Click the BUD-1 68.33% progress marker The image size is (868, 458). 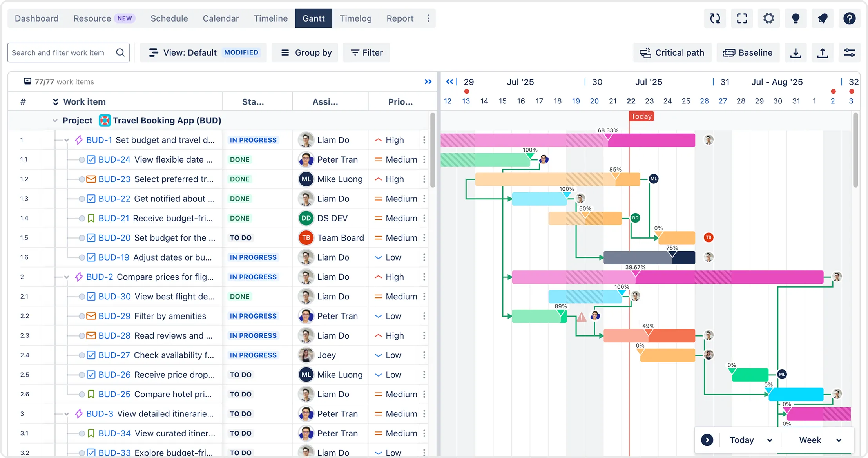click(608, 136)
